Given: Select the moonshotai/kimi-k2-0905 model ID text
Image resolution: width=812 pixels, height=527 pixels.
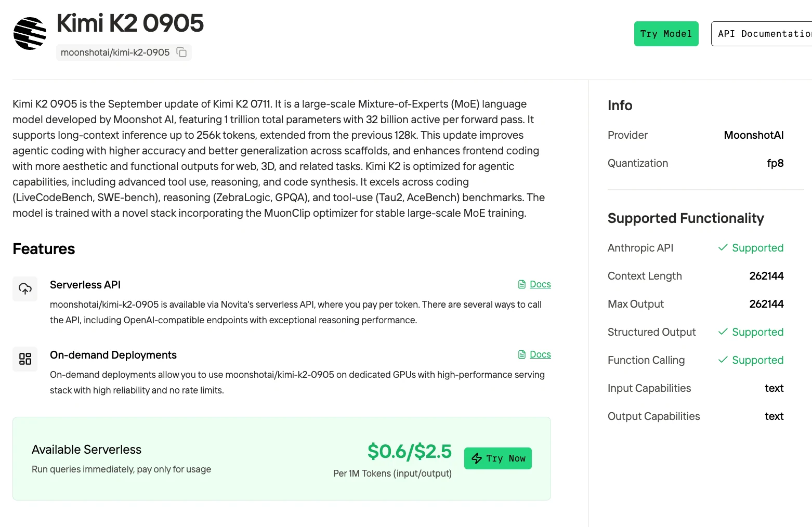Looking at the screenshot, I should point(115,52).
